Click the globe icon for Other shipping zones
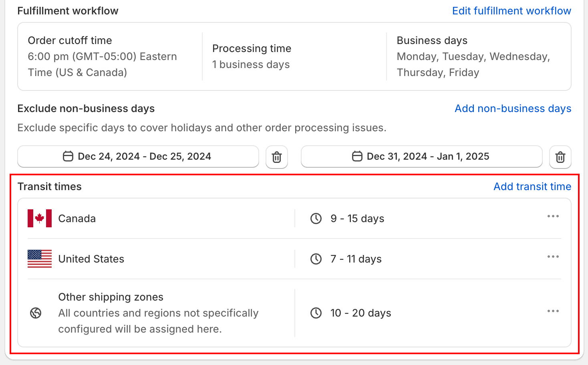Image resolution: width=588 pixels, height=365 pixels. tap(36, 313)
